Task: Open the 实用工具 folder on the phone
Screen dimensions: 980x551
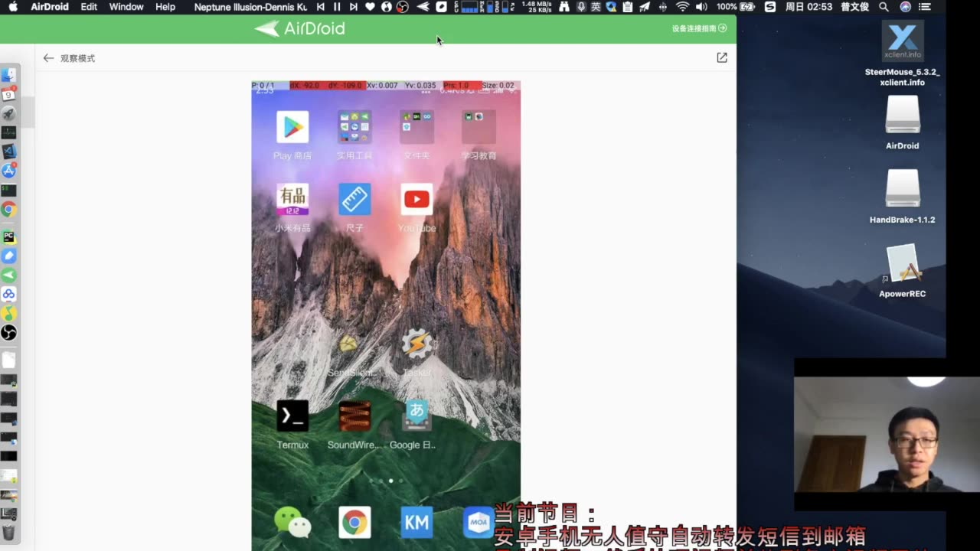Action: [x=354, y=135]
